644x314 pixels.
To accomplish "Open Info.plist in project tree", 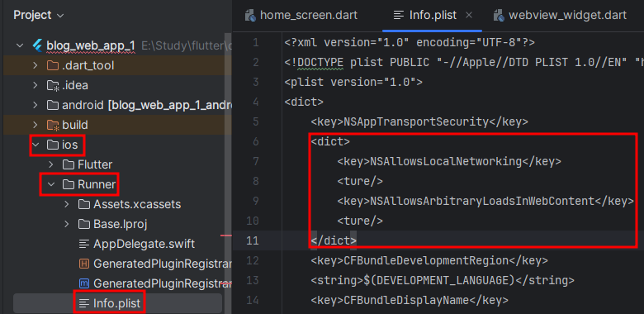I will click(x=116, y=304).
